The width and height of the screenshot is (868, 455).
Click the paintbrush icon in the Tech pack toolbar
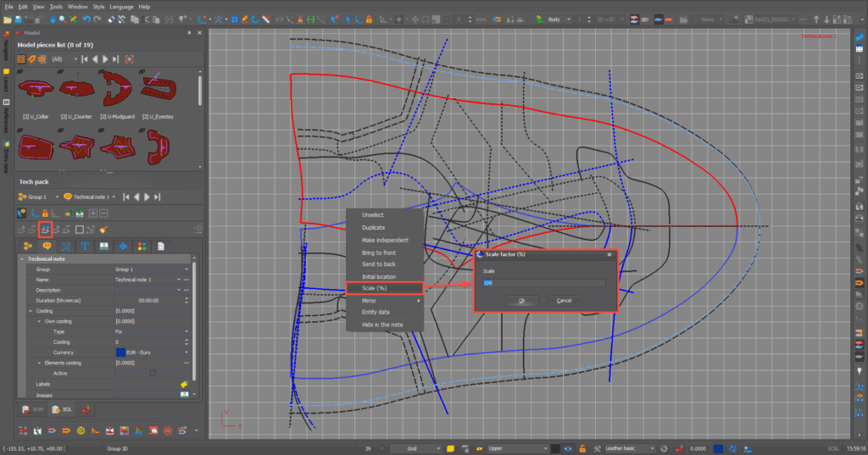[x=103, y=229]
